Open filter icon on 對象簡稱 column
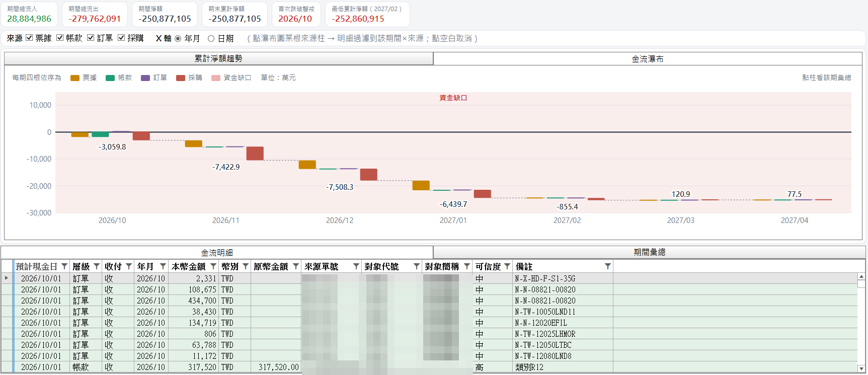The image size is (868, 375). tap(467, 266)
